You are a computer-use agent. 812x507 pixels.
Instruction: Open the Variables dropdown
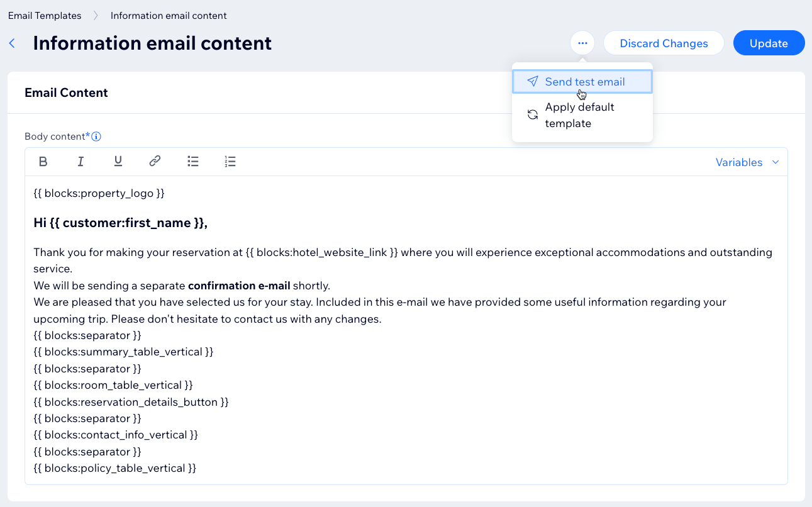tap(747, 162)
